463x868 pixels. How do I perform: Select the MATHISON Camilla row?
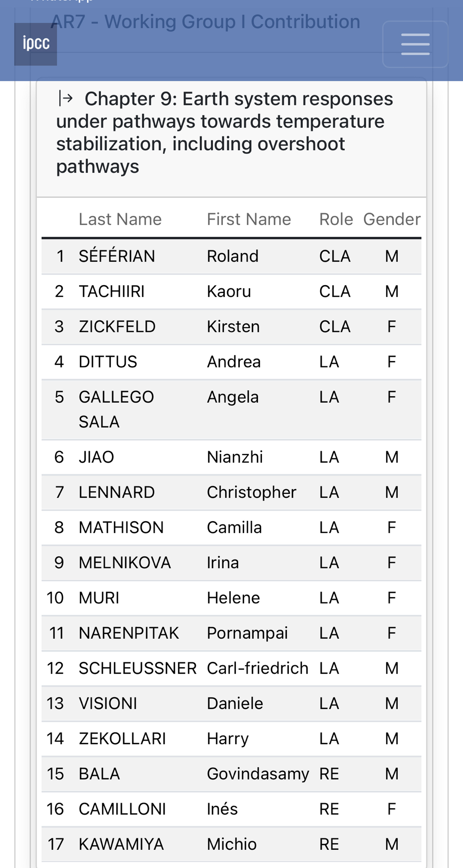tap(231, 528)
